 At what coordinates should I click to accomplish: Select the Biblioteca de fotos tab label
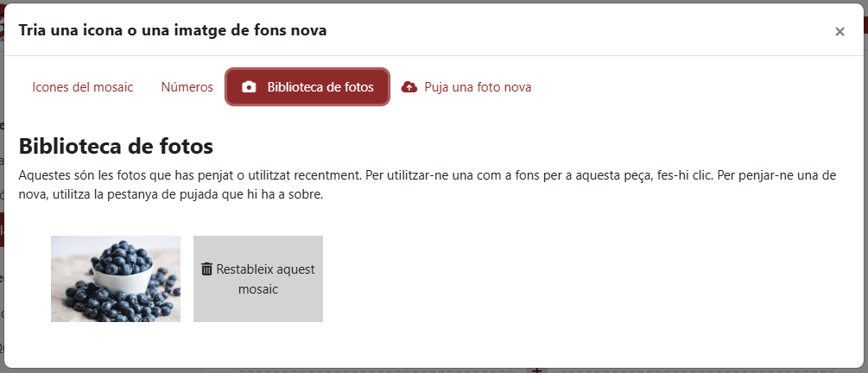320,87
